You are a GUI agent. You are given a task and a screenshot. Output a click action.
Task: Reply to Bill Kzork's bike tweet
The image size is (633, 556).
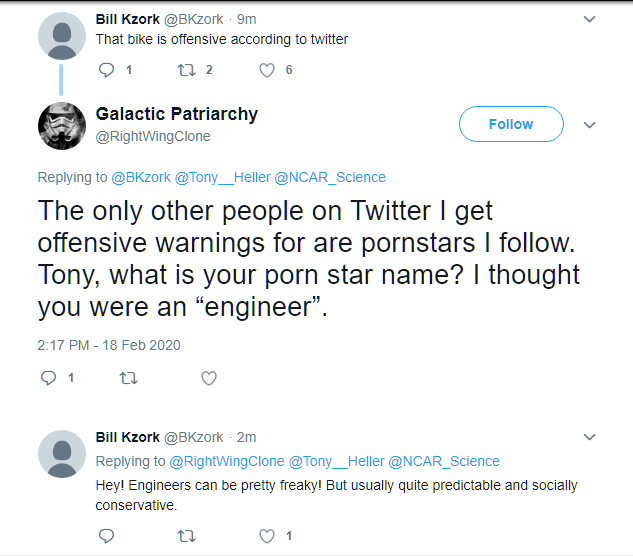[x=108, y=70]
